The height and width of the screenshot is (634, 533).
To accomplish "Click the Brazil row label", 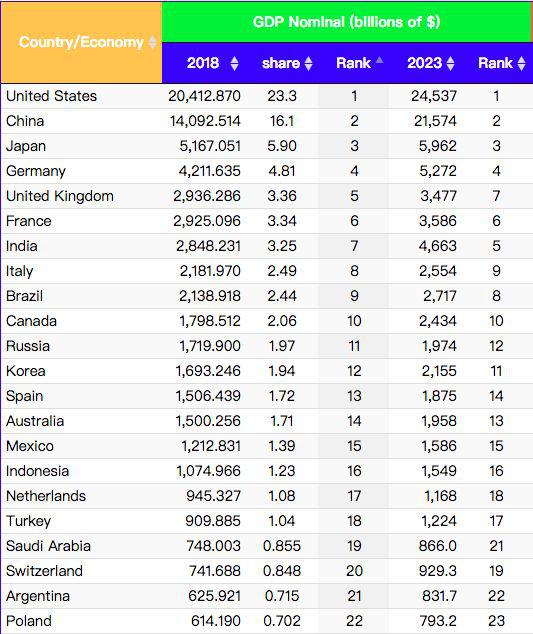I will point(25,296).
